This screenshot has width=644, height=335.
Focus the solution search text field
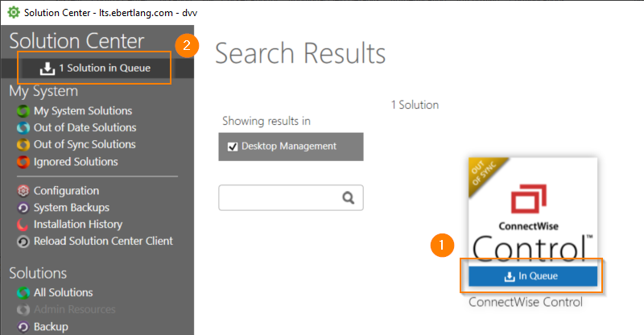[278, 197]
